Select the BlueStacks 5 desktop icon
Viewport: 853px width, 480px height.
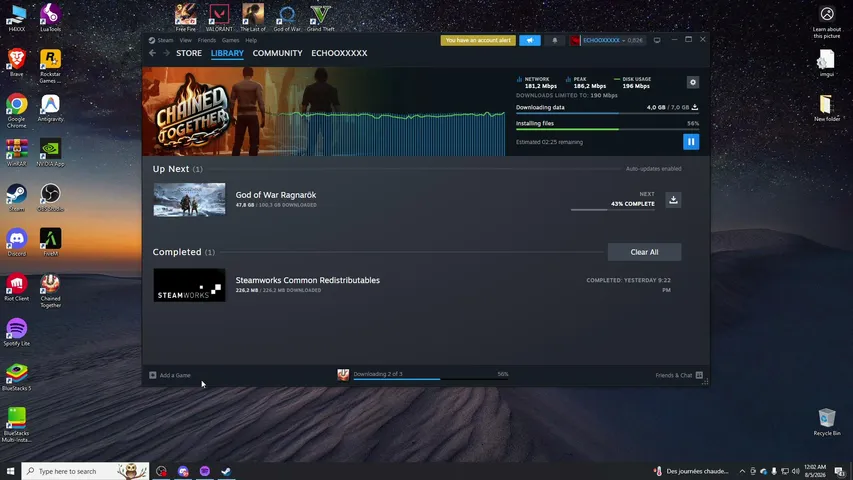tap(16, 377)
